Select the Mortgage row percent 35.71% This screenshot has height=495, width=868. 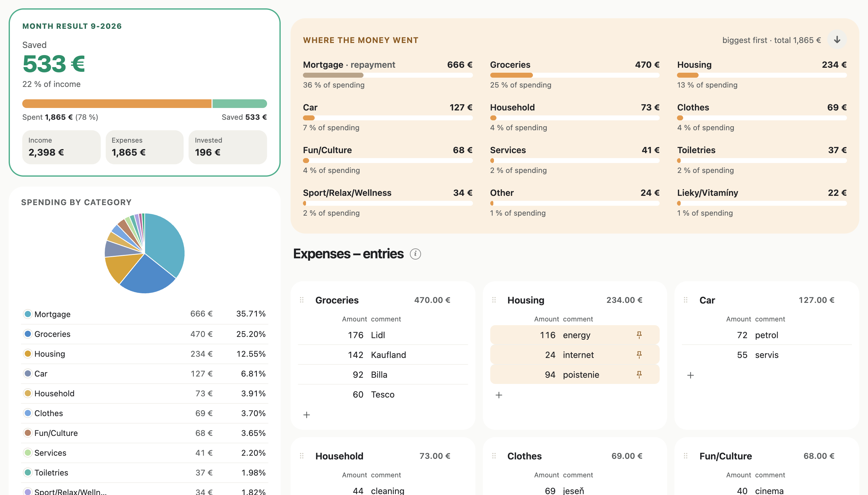point(251,314)
